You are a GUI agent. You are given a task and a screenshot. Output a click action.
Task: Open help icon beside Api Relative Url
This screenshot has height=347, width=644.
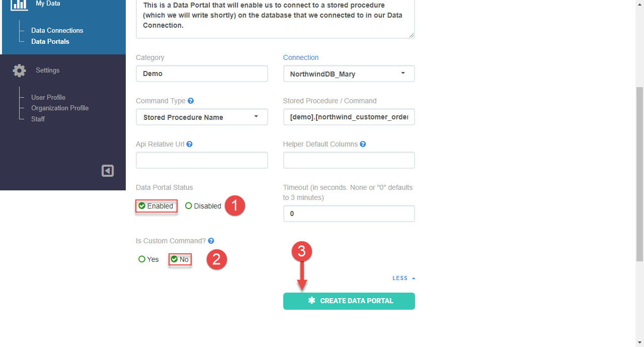tap(190, 144)
